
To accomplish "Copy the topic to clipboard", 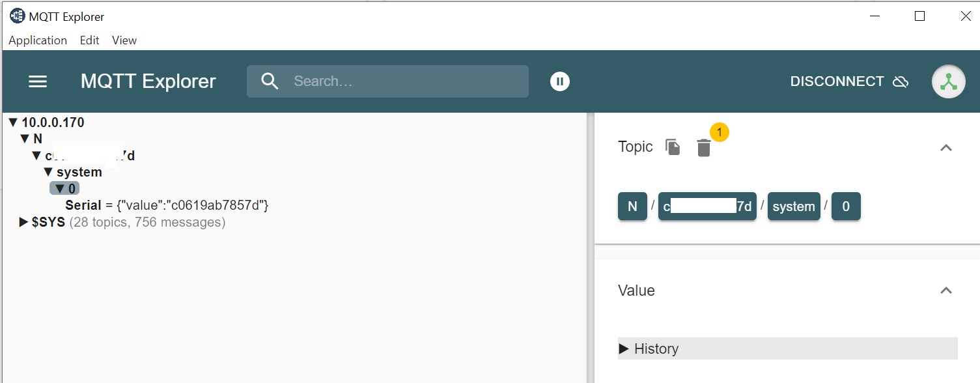I will 672,147.
